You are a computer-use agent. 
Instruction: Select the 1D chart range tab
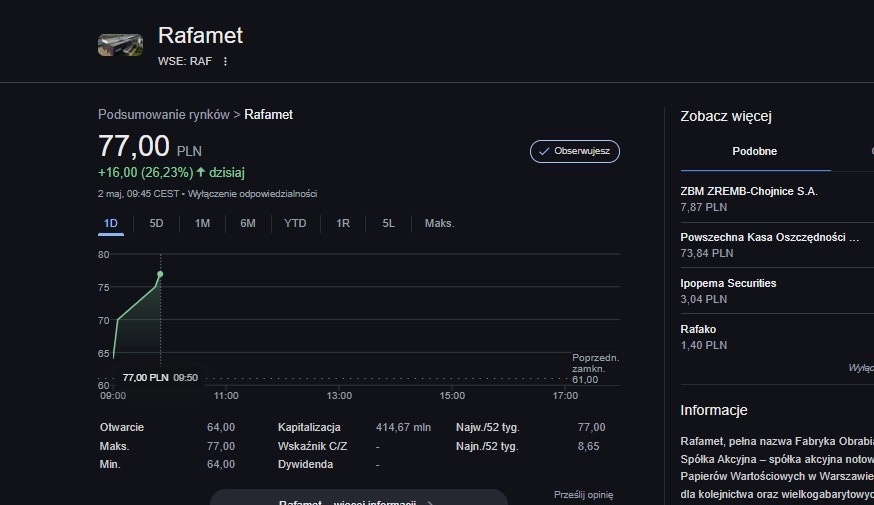click(x=111, y=223)
